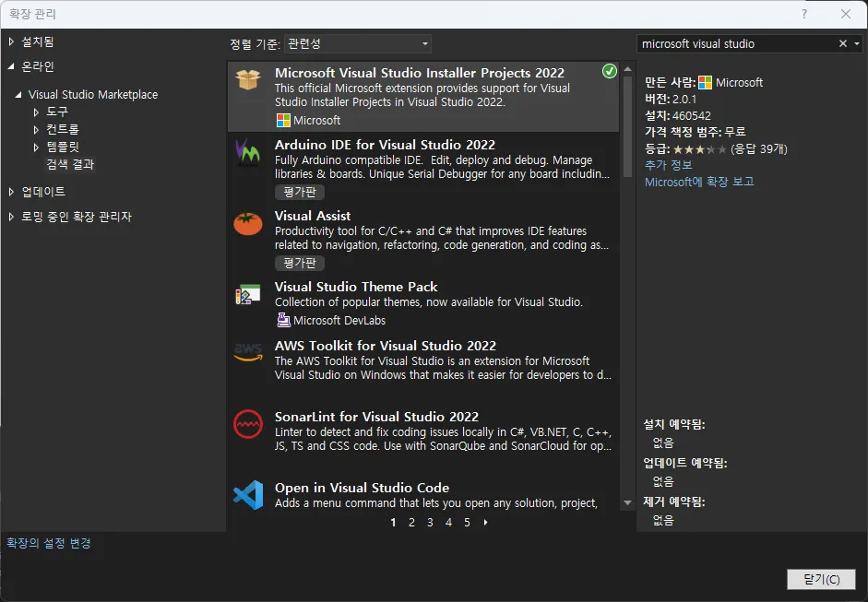Collapse the Visual Studio Marketplace node
Viewport: 868px width, 602px height.
click(18, 95)
